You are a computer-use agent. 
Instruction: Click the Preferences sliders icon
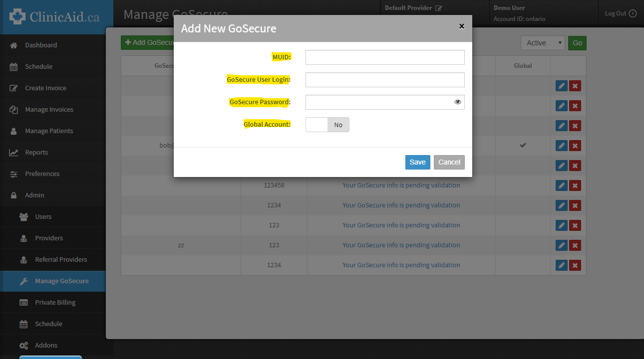(x=14, y=174)
